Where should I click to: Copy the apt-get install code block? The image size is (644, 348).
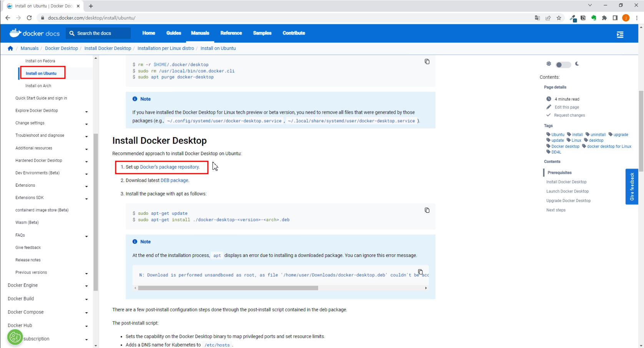(x=427, y=210)
